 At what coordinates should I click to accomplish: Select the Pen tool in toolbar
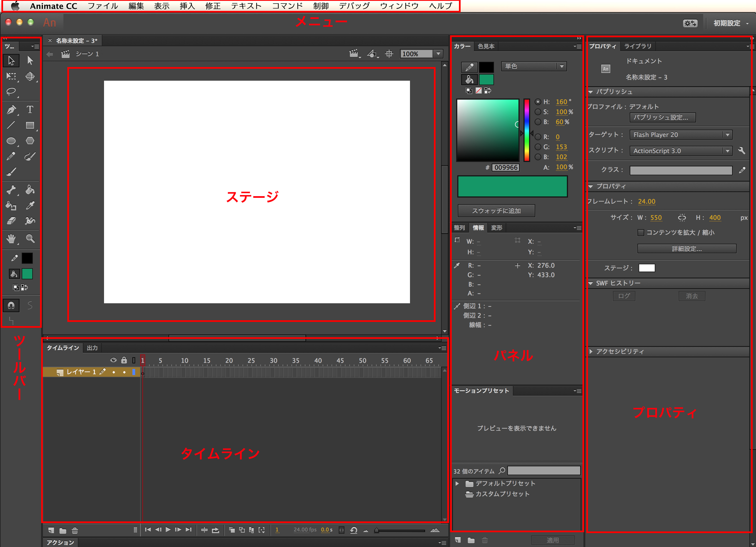[x=11, y=109]
